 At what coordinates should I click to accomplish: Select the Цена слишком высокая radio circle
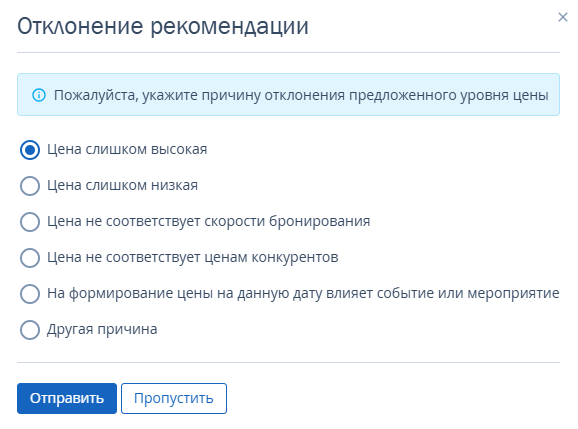[30, 150]
